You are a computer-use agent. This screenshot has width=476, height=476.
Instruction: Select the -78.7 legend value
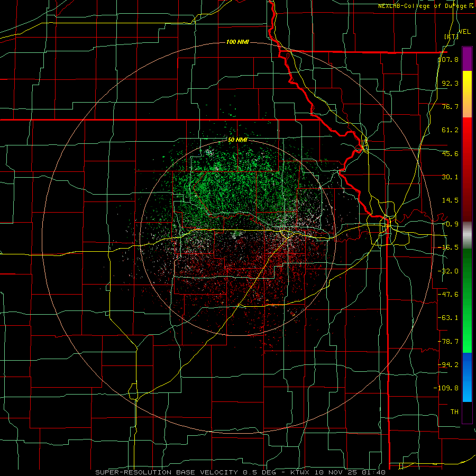pos(448,342)
